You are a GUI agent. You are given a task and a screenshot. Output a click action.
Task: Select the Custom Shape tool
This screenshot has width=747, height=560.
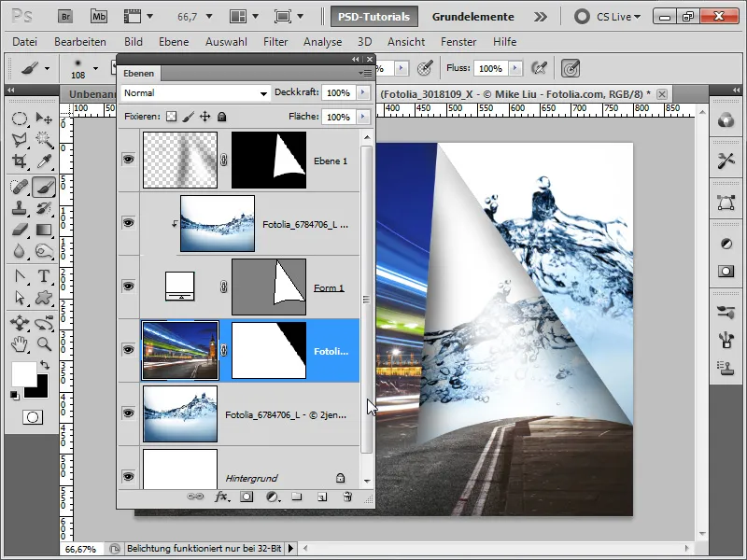44,298
